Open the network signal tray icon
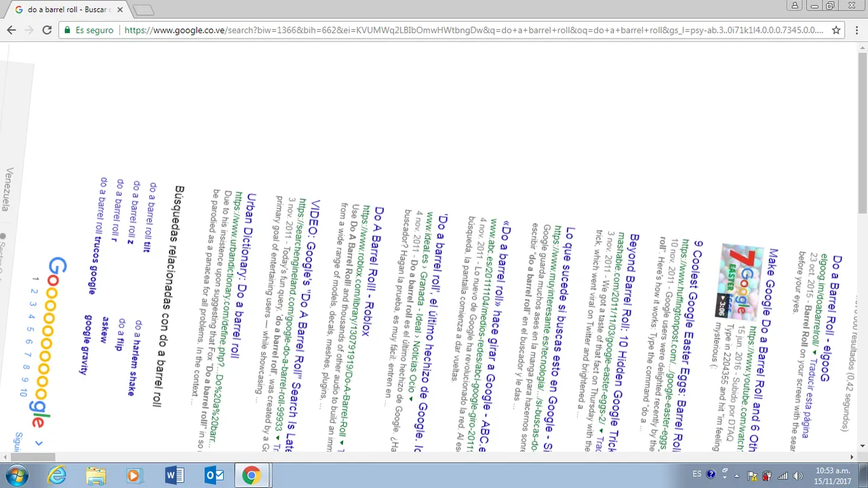 [x=783, y=476]
